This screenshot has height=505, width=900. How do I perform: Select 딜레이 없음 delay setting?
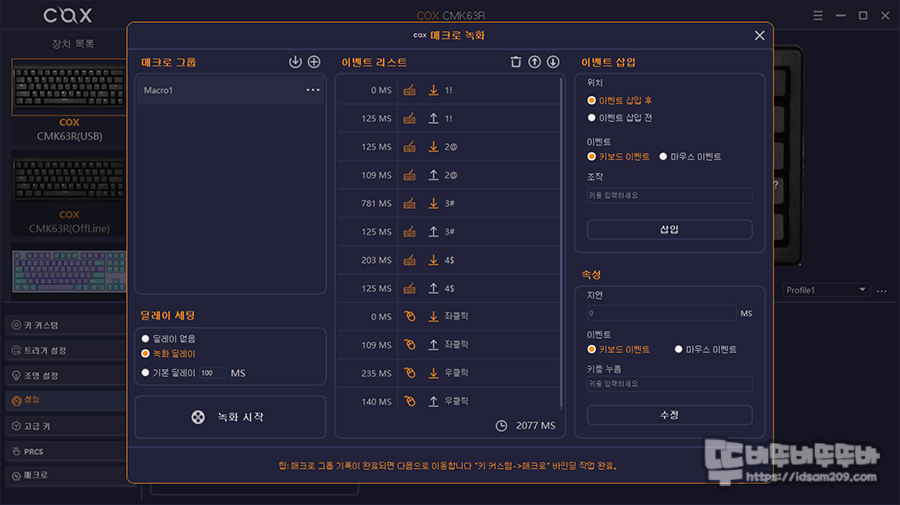(x=168, y=339)
